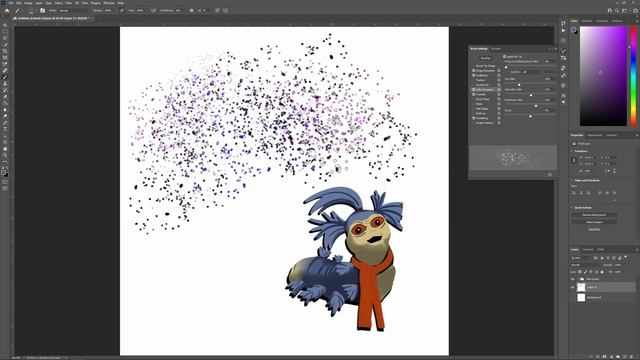Click the View More link in Quick Actions

(x=594, y=229)
